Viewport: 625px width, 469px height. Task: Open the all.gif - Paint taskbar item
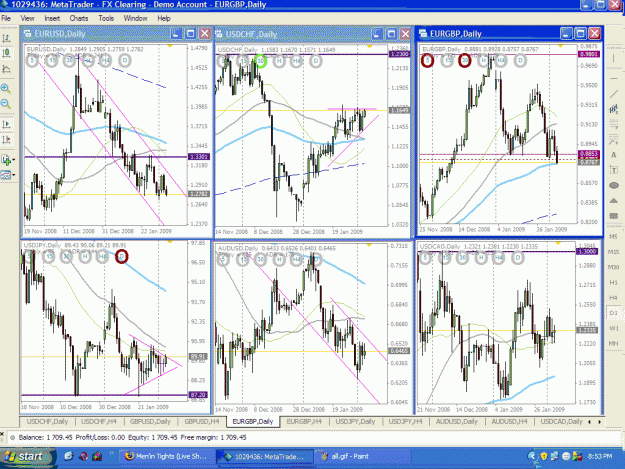(363, 457)
